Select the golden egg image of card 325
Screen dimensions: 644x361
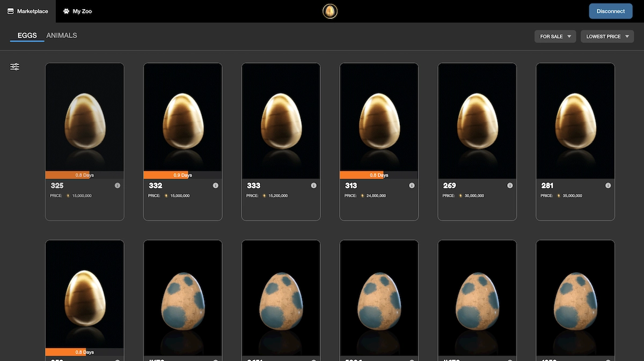pyautogui.click(x=85, y=122)
